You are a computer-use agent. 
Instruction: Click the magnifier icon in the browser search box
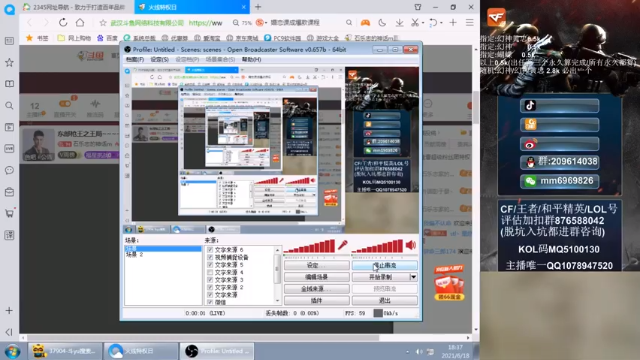coord(349,22)
